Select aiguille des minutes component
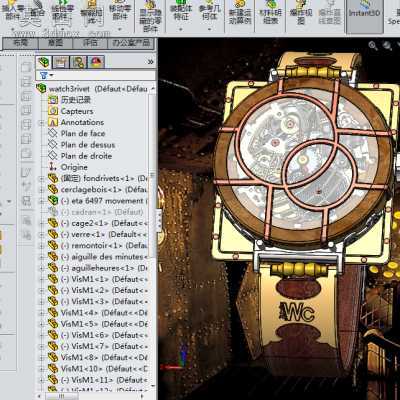 [104, 257]
